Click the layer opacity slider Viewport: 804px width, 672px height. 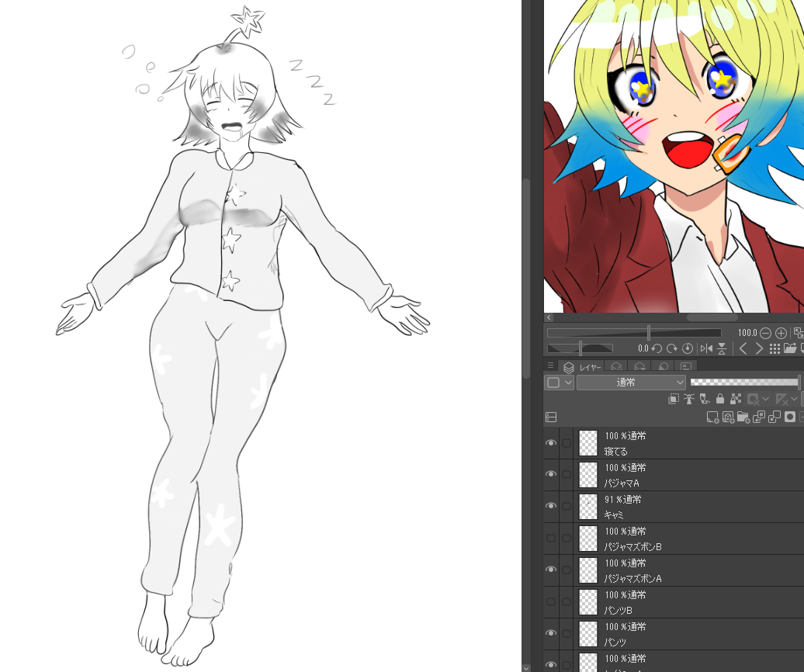click(x=743, y=382)
